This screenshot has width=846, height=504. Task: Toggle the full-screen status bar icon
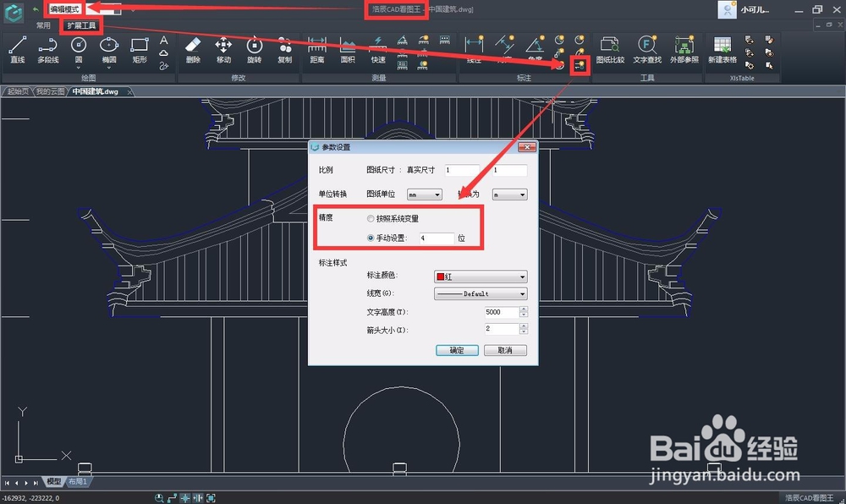(x=211, y=498)
